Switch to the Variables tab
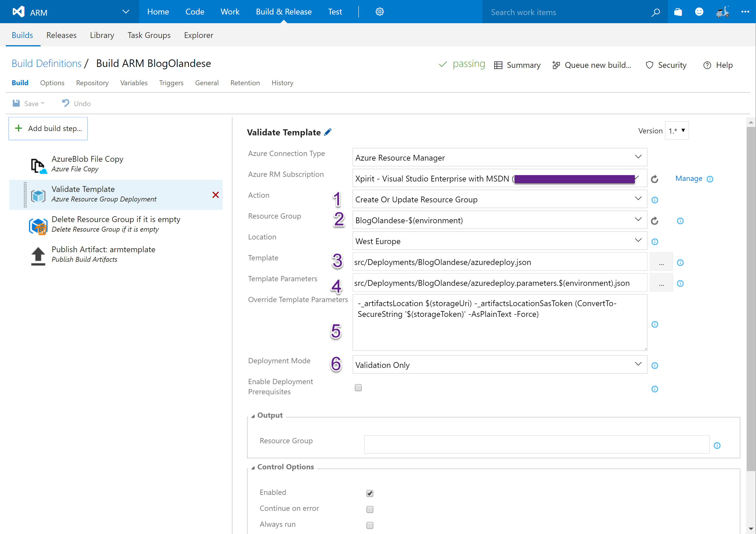This screenshot has width=756, height=534. pos(134,83)
